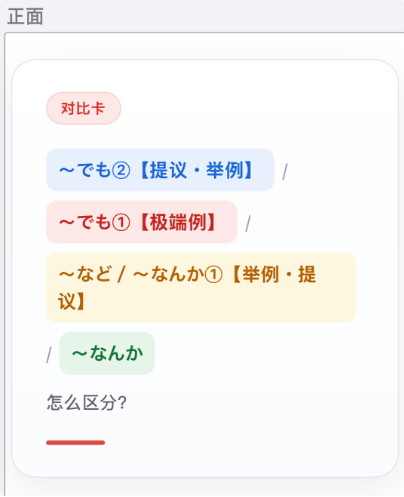Click the slash separator after red chip

pos(248,224)
